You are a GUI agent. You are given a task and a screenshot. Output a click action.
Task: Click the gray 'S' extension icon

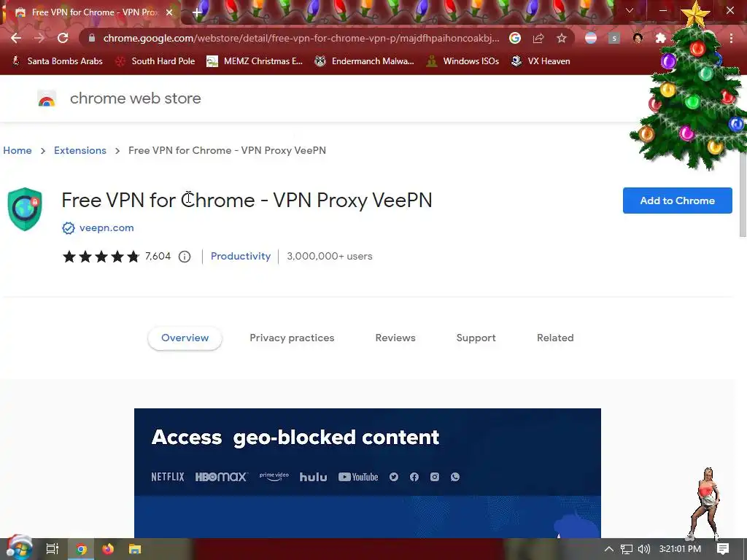(x=614, y=38)
